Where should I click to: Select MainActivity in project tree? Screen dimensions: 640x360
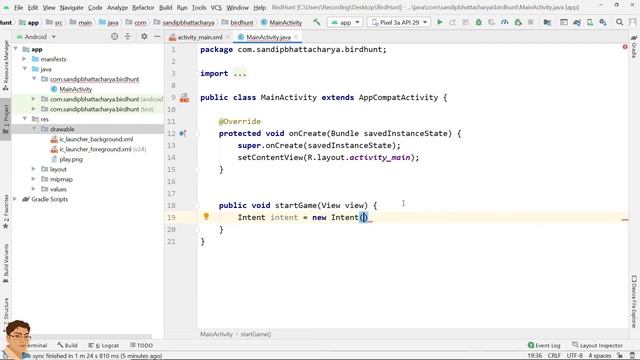76,89
